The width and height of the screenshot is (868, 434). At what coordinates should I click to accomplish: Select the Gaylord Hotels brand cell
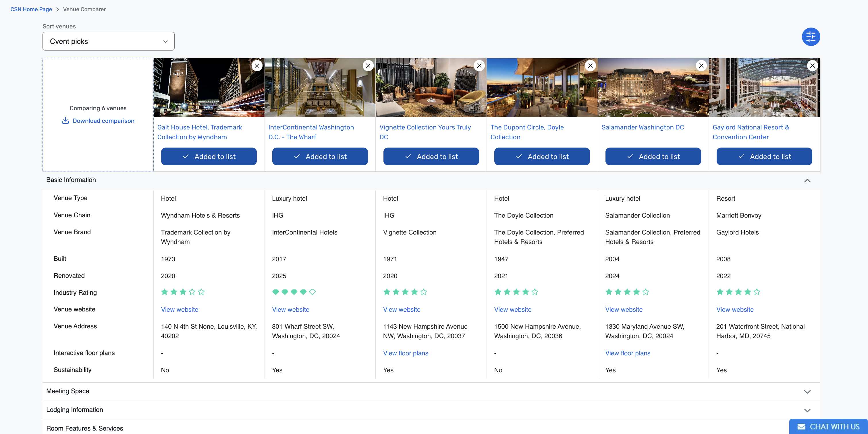tap(737, 232)
